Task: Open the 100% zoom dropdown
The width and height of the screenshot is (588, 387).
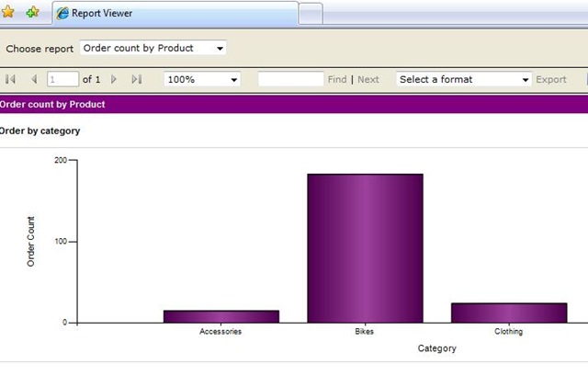Action: [x=202, y=79]
